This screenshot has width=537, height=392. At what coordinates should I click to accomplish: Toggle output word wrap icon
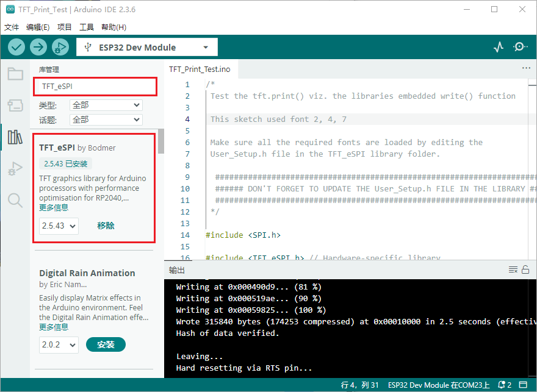[x=513, y=270]
